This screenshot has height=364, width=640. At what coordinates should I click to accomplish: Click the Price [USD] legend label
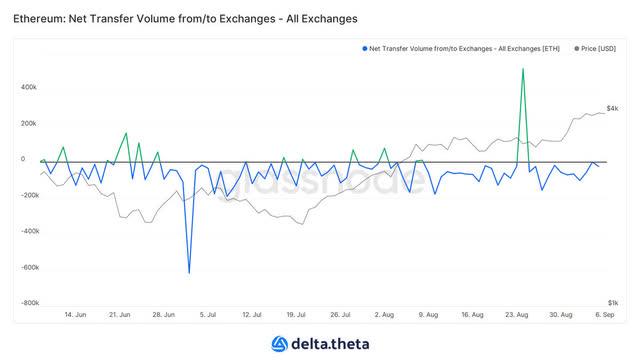pyautogui.click(x=598, y=49)
